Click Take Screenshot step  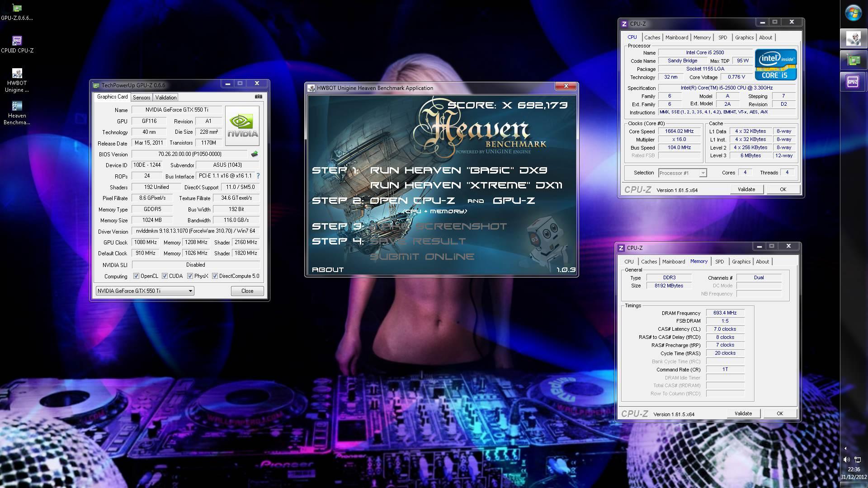[x=438, y=226]
